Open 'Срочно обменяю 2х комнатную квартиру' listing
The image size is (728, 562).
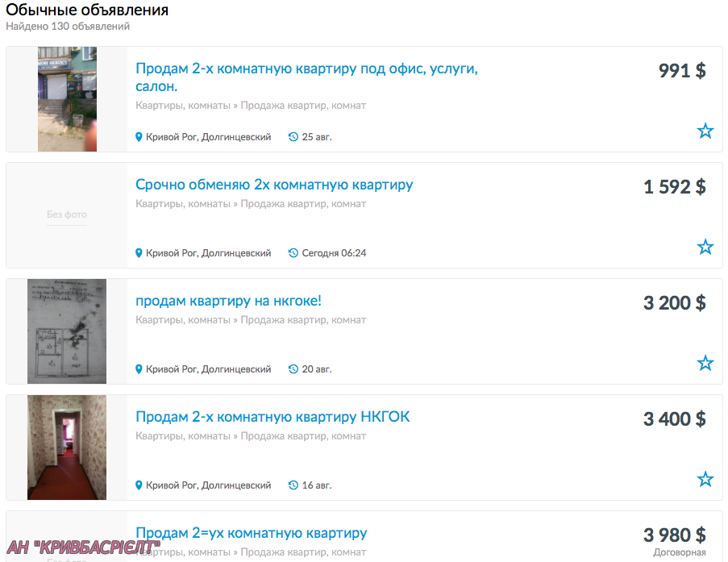point(274,185)
